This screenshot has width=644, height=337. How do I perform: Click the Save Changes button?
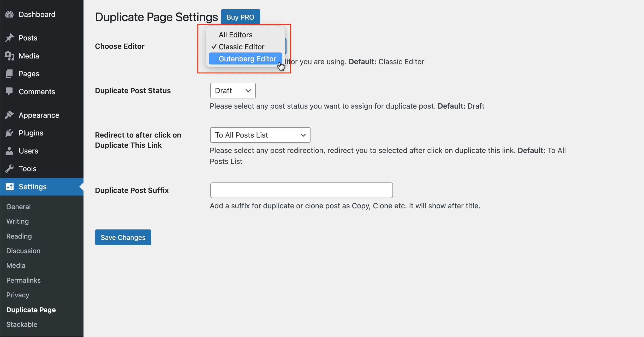(x=123, y=237)
